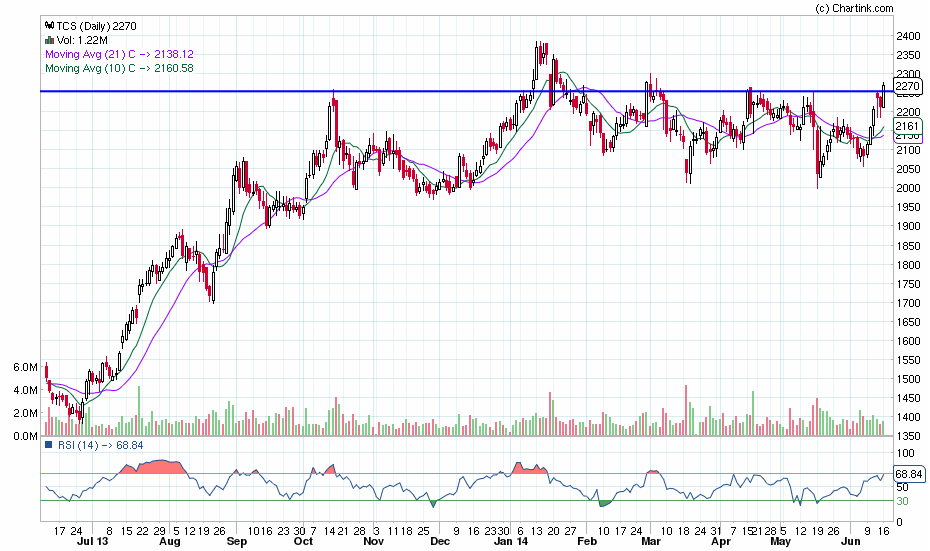Click the 2400 price axis label

click(x=909, y=36)
